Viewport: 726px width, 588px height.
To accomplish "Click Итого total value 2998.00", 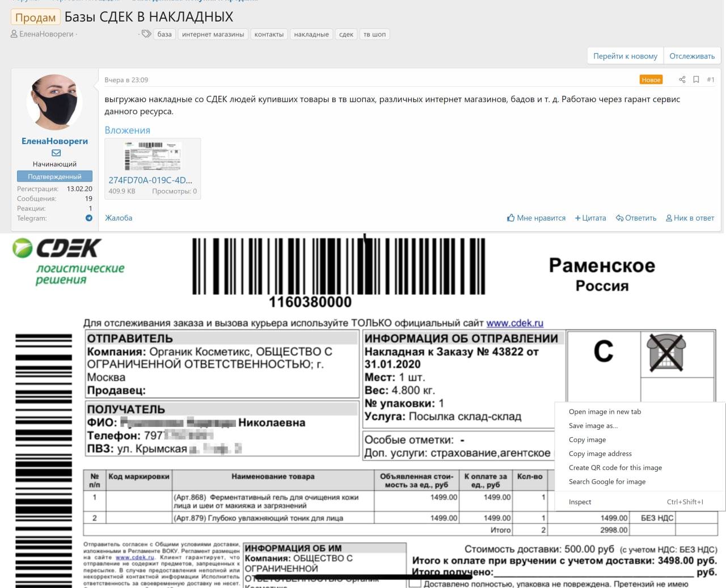I will pyautogui.click(x=614, y=530).
